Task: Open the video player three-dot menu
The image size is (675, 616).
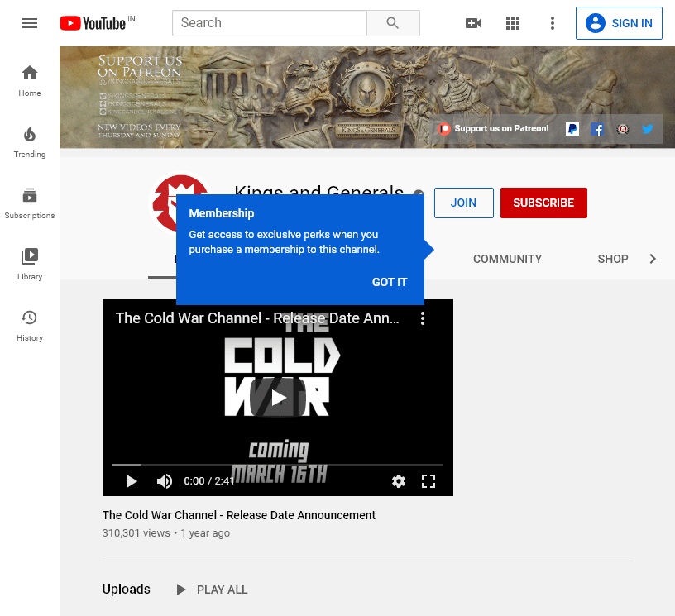Action: pyautogui.click(x=423, y=318)
